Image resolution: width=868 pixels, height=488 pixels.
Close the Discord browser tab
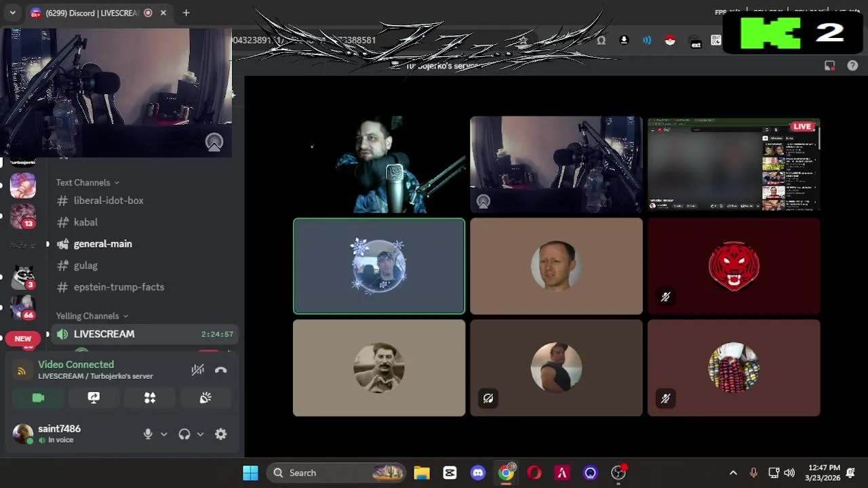[x=163, y=13]
